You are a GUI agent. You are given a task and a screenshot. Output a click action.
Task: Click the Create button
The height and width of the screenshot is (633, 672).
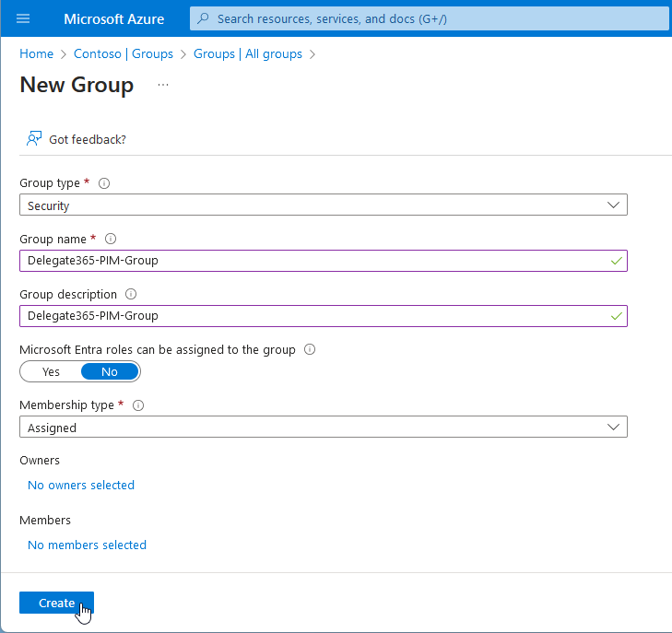coord(56,603)
